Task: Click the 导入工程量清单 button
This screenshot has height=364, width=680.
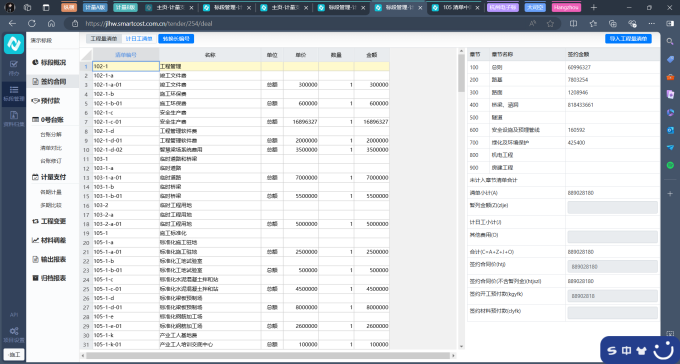Action: click(x=628, y=39)
